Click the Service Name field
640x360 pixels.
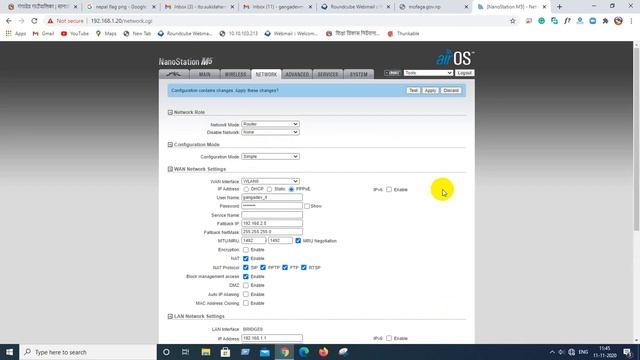point(272,215)
